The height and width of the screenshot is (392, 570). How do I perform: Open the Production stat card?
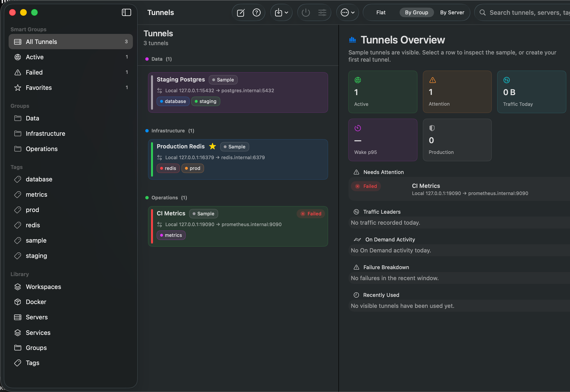(457, 140)
